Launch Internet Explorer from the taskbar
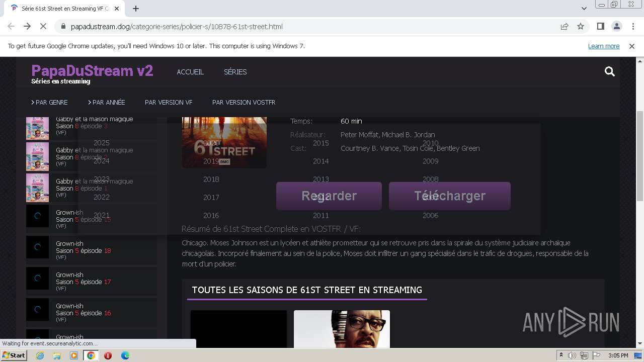 tap(40, 355)
